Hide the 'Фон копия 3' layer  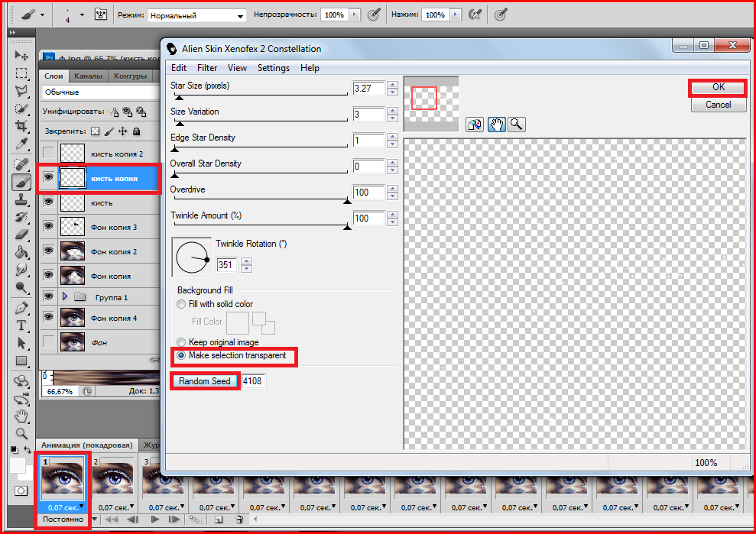tap(49, 226)
